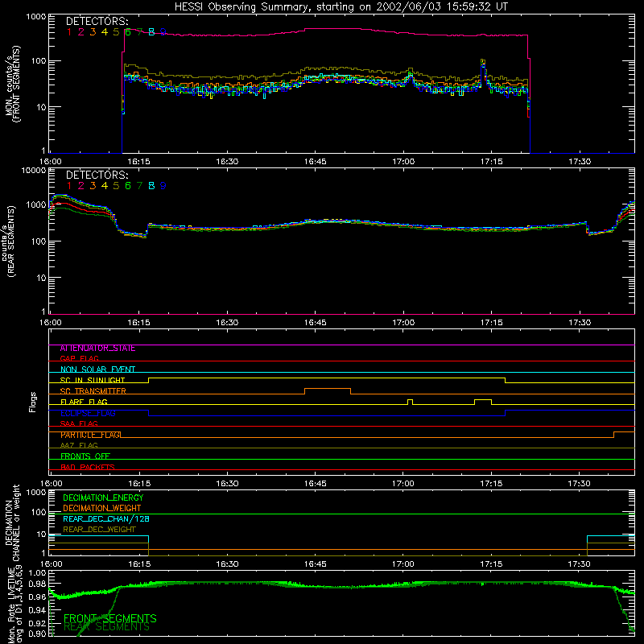The image size is (644, 644).
Task: Click the REAR_DEC_CHAN/128 legend entry
Action: [106, 518]
